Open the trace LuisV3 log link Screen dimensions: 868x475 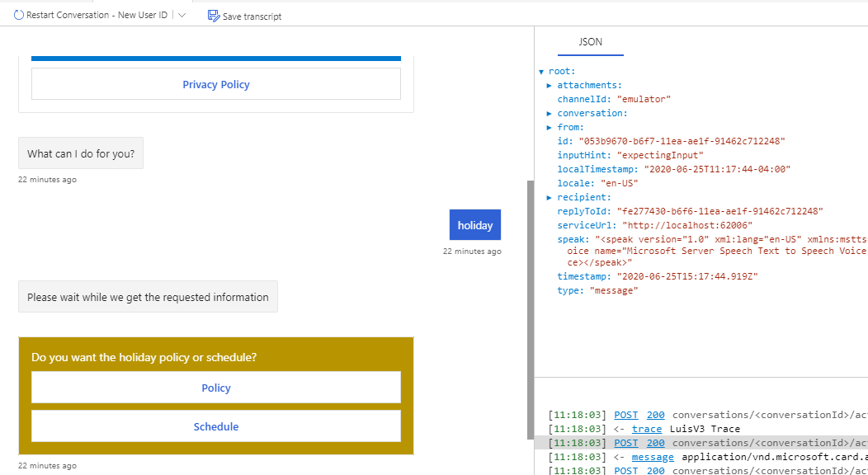[x=647, y=429]
